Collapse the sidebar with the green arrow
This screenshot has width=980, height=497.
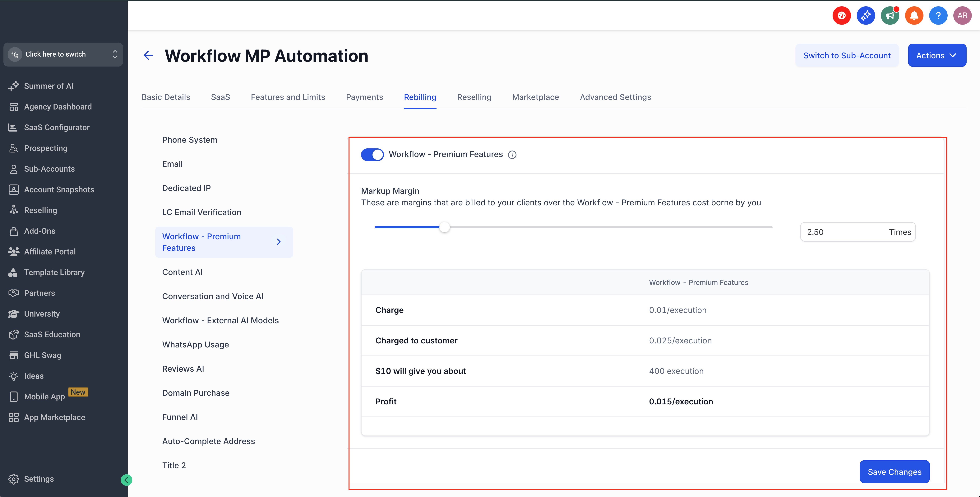(126, 480)
